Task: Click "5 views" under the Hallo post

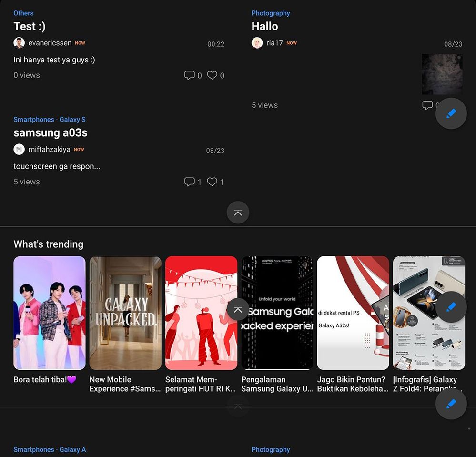Action: pos(264,105)
